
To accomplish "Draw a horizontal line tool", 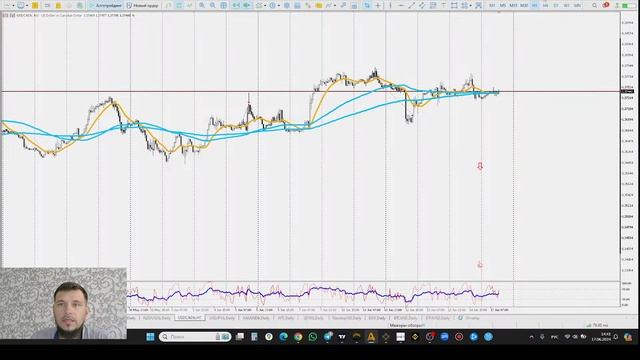I will click(402, 5).
